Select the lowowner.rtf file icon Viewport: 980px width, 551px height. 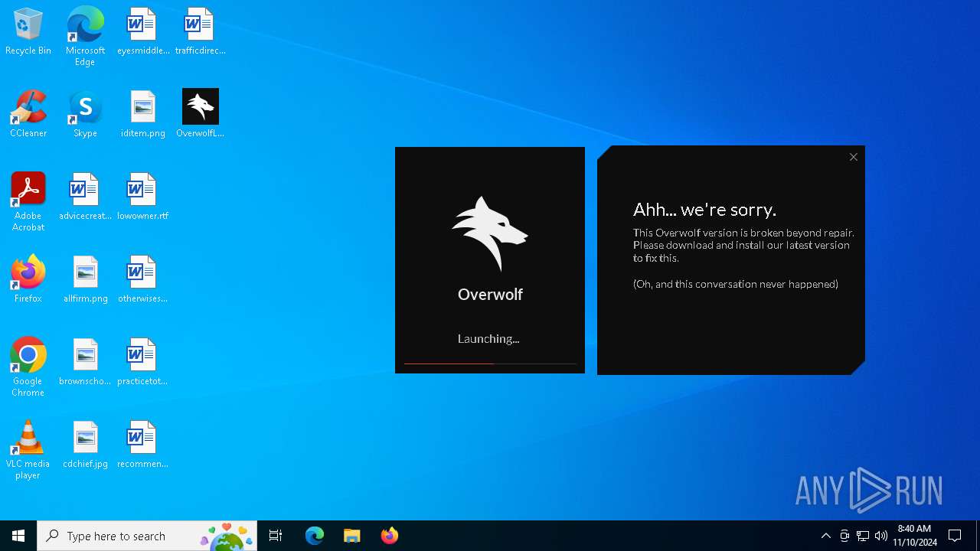[x=142, y=197]
